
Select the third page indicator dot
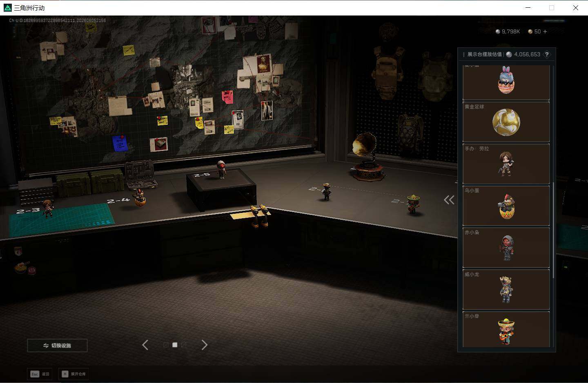184,345
